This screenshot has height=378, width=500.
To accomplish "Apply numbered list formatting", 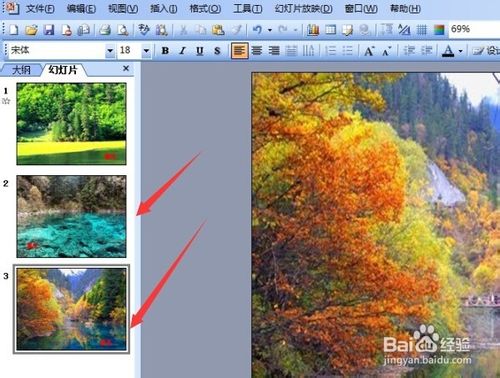I will 330,51.
